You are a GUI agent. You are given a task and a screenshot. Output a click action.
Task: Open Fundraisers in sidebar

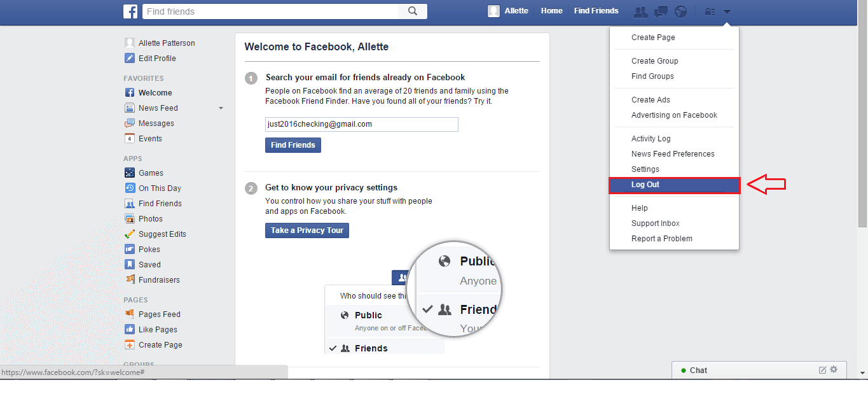click(x=159, y=280)
